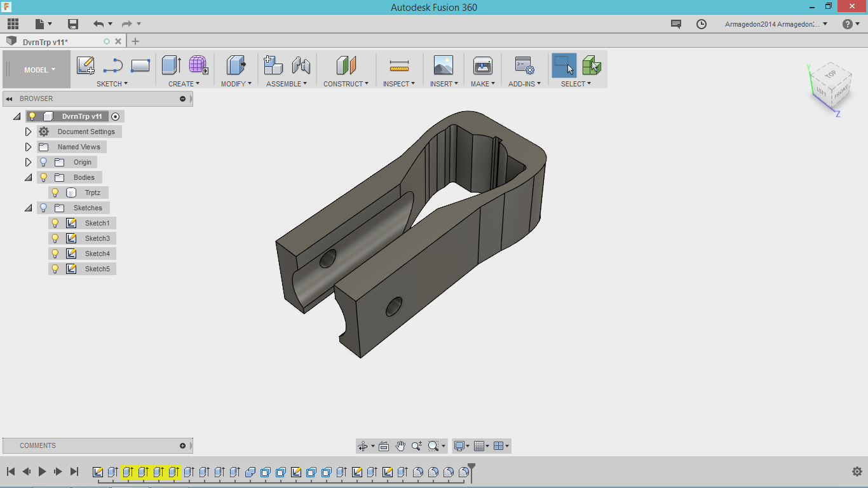The height and width of the screenshot is (488, 868).
Task: Open the ASSEMBLE menu
Action: [287, 84]
